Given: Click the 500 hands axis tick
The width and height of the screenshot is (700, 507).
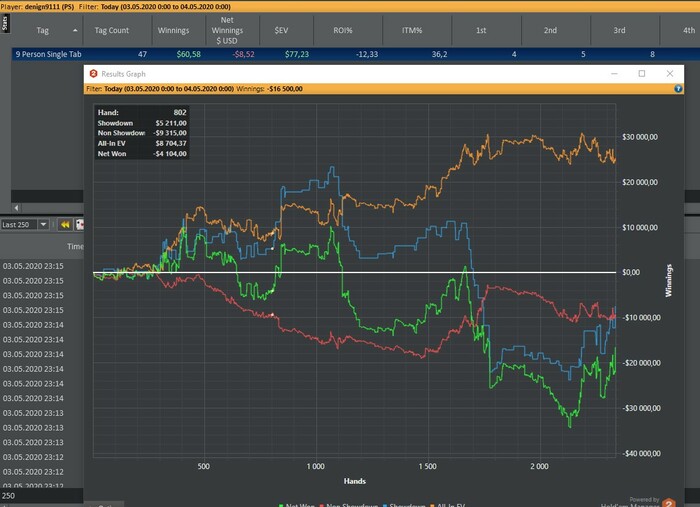Looking at the screenshot, I should click(x=204, y=466).
